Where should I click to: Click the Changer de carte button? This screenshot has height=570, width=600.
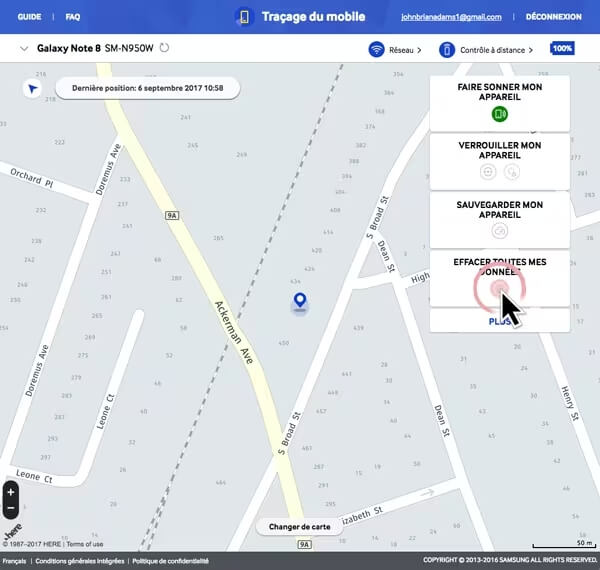pos(299,527)
